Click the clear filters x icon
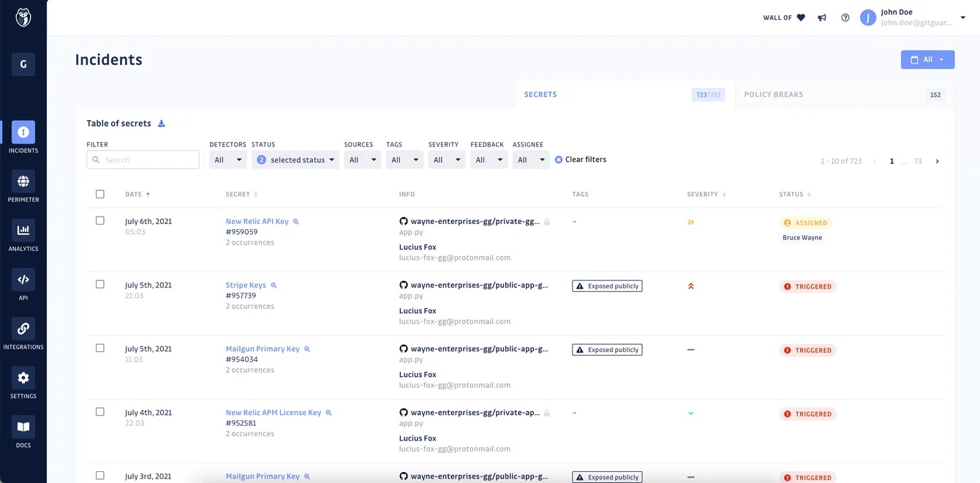Viewport: 980px width, 483px height. tap(559, 160)
